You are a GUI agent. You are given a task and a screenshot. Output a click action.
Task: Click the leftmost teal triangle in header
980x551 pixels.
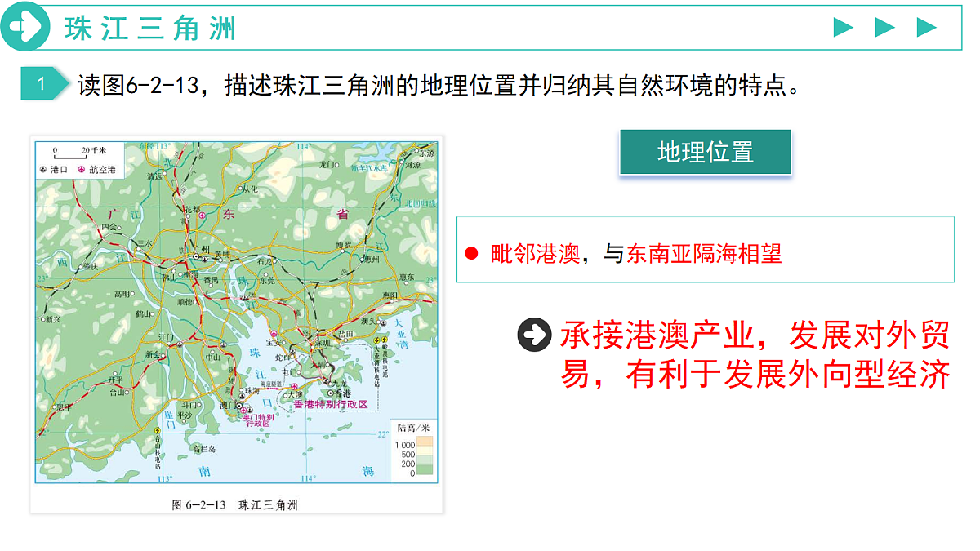coord(843,27)
